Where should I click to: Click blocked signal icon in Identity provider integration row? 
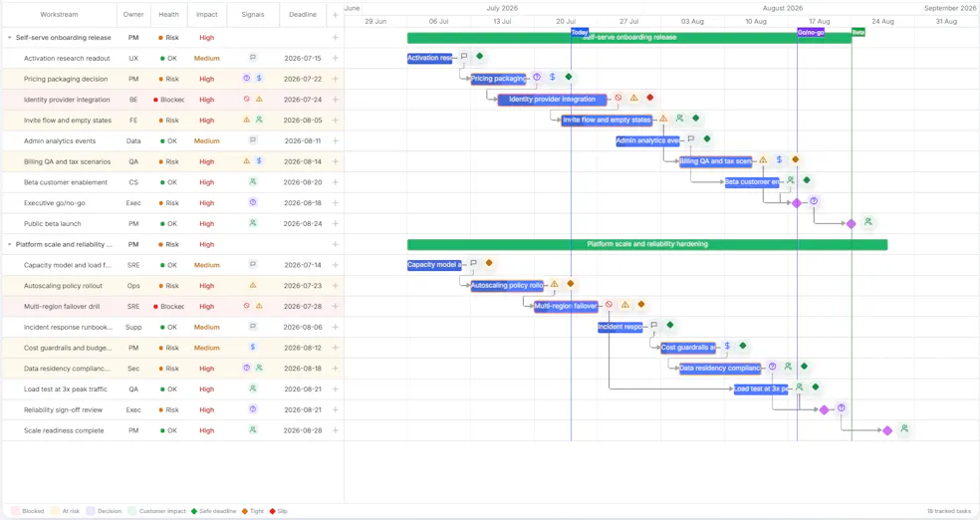point(247,99)
